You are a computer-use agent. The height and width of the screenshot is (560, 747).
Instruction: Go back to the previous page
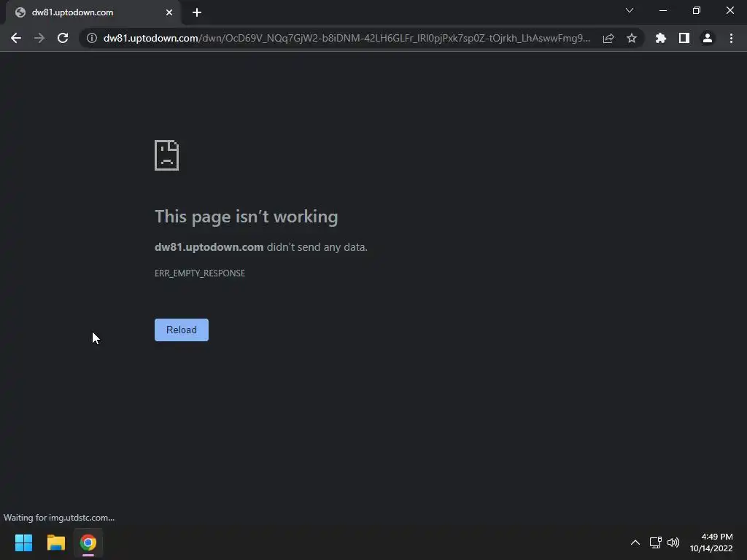(16, 38)
